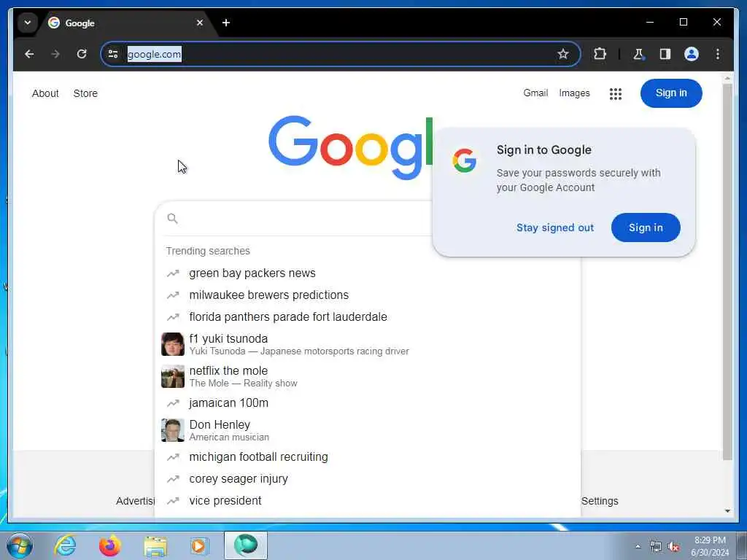Open the side panel icon
The width and height of the screenshot is (747, 560).
[665, 54]
